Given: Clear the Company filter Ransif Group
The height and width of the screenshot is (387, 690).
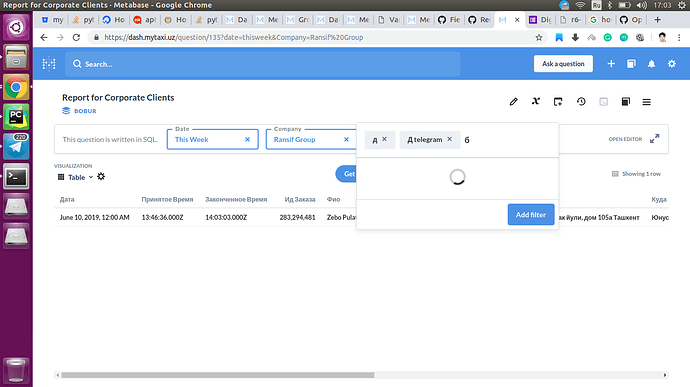Looking at the screenshot, I should (346, 140).
